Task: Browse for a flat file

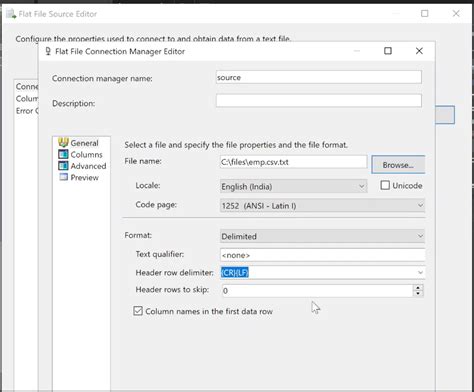Action: 398,165
